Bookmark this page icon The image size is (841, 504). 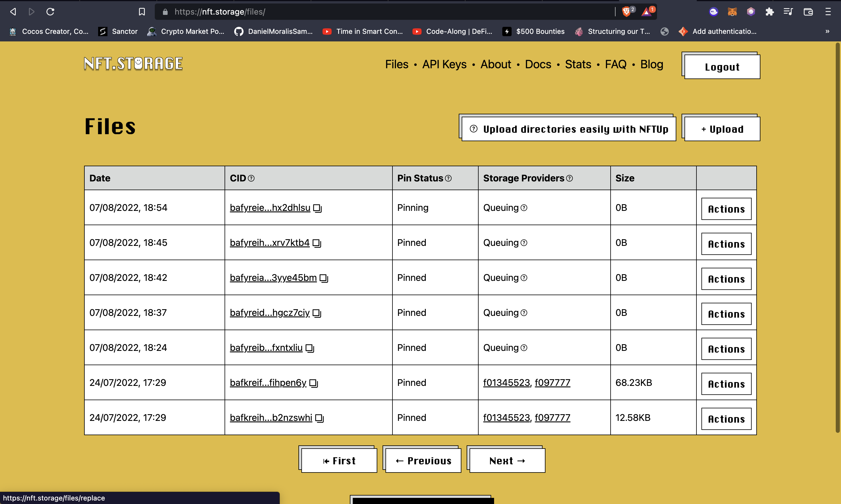[142, 12]
